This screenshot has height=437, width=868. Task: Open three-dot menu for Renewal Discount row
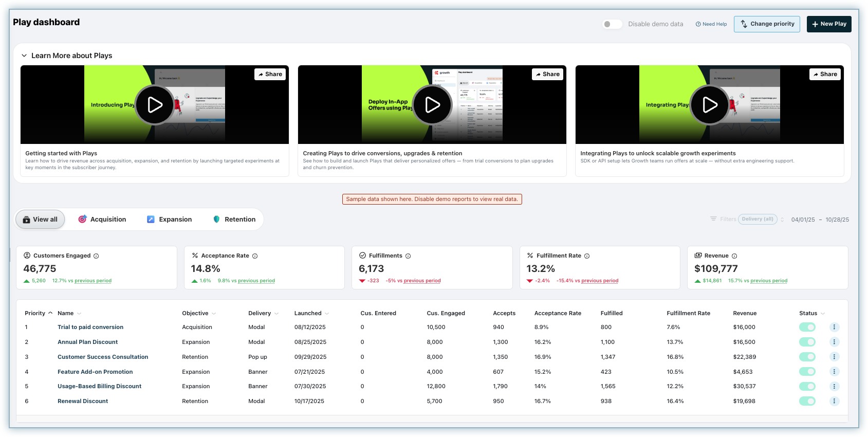click(x=834, y=402)
